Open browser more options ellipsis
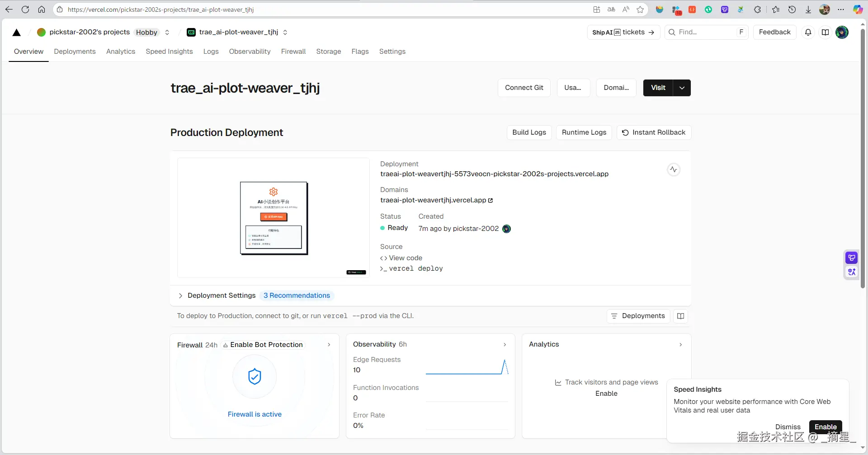 click(841, 9)
